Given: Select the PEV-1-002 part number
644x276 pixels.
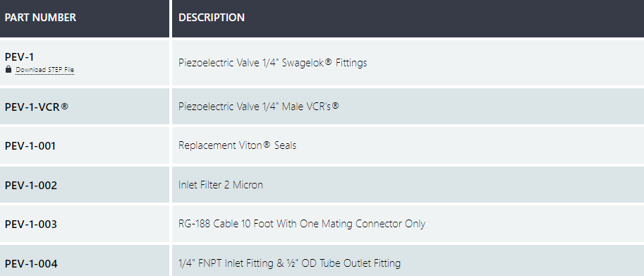Looking at the screenshot, I should [x=31, y=185].
